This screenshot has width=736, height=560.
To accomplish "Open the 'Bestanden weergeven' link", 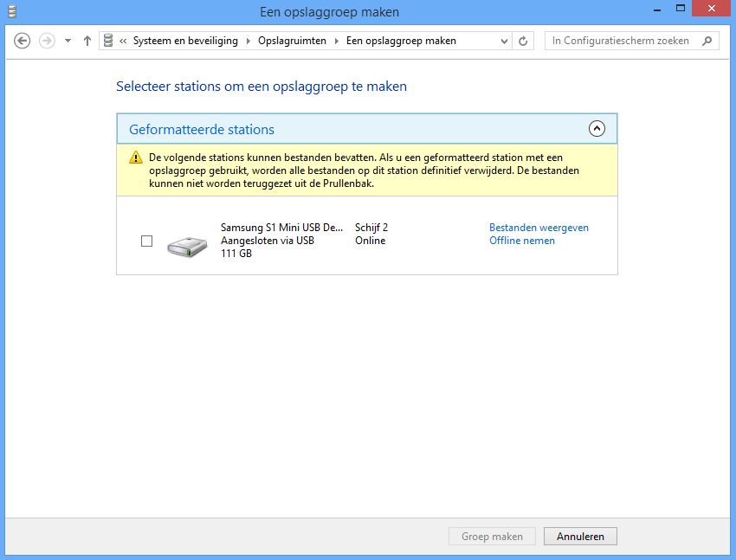I will point(539,228).
